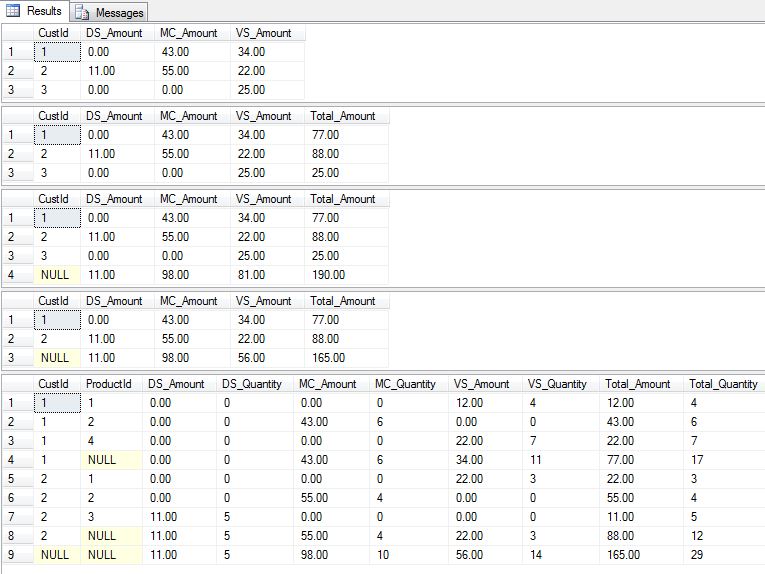Click MC_Amount 98.00 in fifth grid row 9
This screenshot has width=765, height=574.
(x=332, y=554)
